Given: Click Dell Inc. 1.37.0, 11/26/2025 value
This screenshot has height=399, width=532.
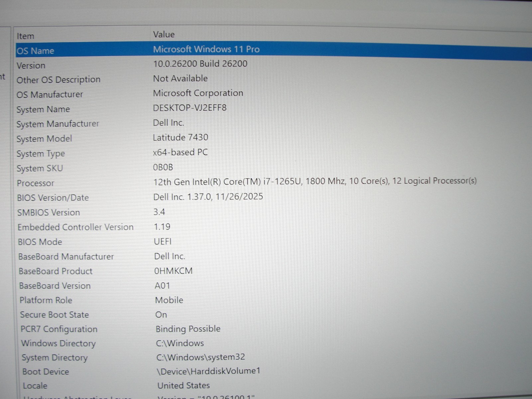Looking at the screenshot, I should [x=208, y=197].
